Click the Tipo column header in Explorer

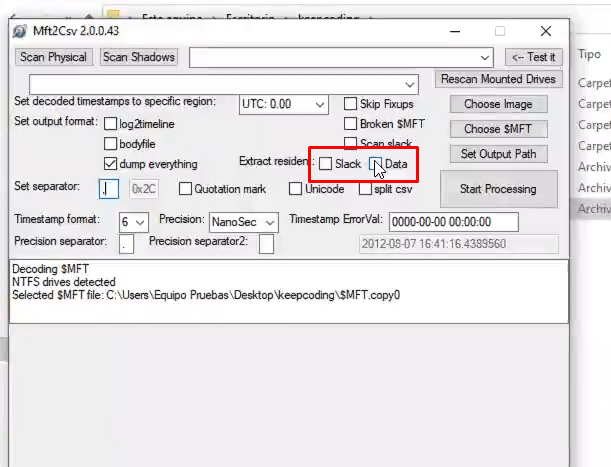pyautogui.click(x=590, y=54)
